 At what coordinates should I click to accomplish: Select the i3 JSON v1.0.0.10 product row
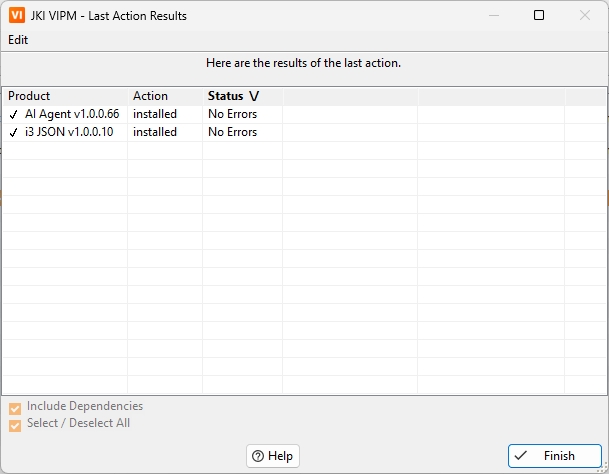pos(69,132)
